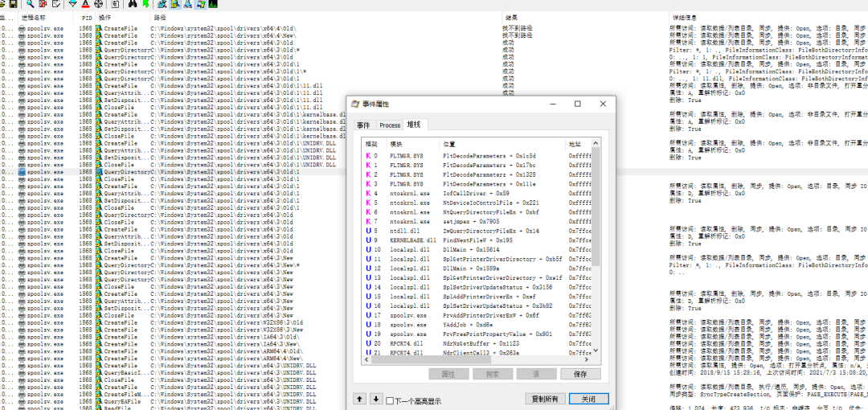The image size is (868, 410).
Task: Click the 位置 column header in stack list
Action: 502,143
